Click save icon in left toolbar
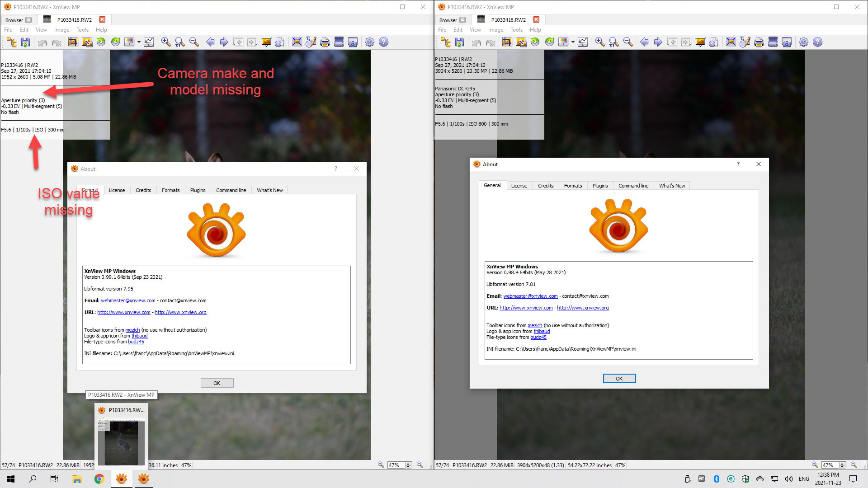 [x=26, y=42]
